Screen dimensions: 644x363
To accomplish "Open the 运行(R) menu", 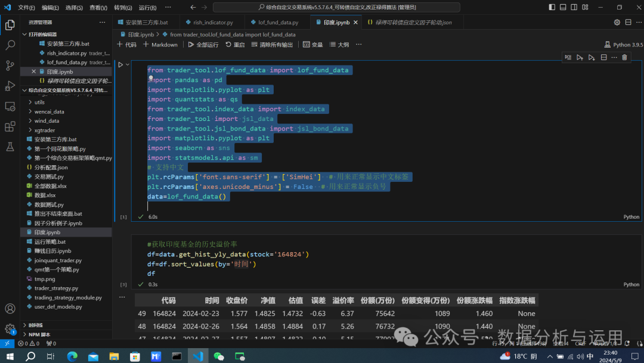I will point(147,7).
